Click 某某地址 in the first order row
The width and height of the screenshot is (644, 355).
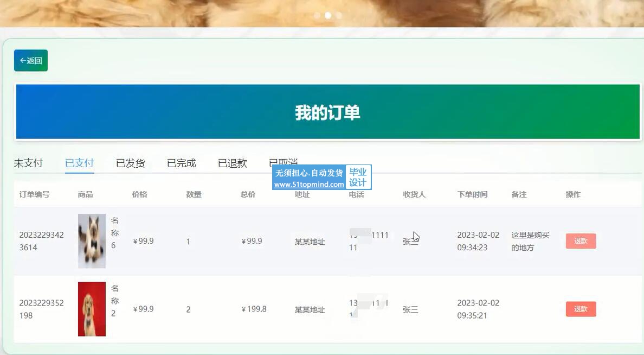pyautogui.click(x=310, y=242)
